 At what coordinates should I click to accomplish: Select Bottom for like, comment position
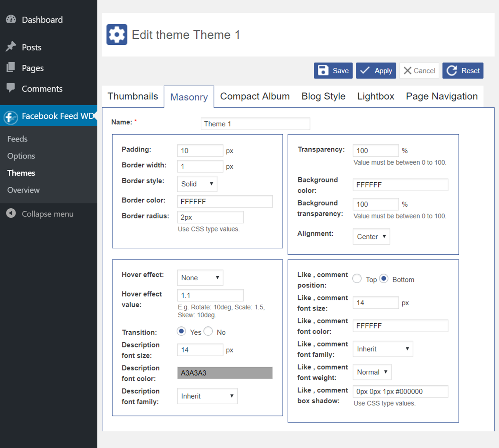point(384,279)
